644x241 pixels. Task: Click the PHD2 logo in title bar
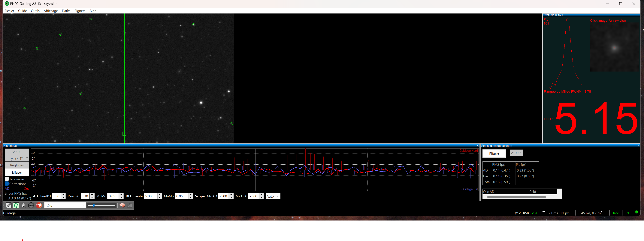(x=7, y=4)
